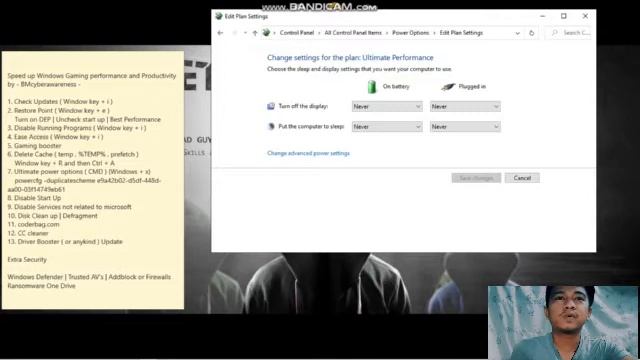Screen dimensions: 640x360
Task: Cancel the plan settings changes
Action: [x=522, y=178]
